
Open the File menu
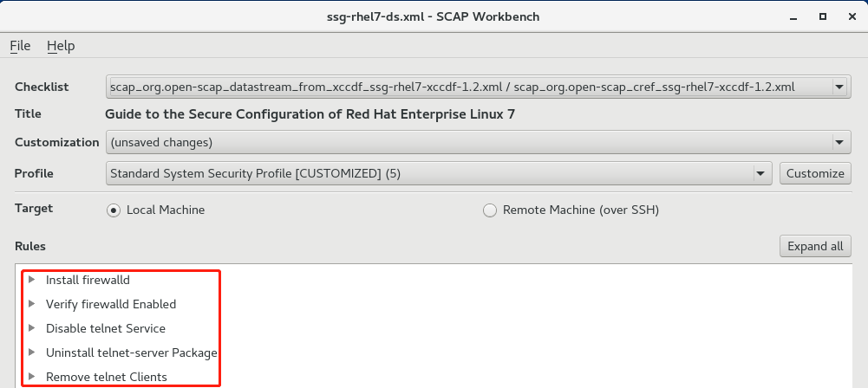(x=20, y=46)
